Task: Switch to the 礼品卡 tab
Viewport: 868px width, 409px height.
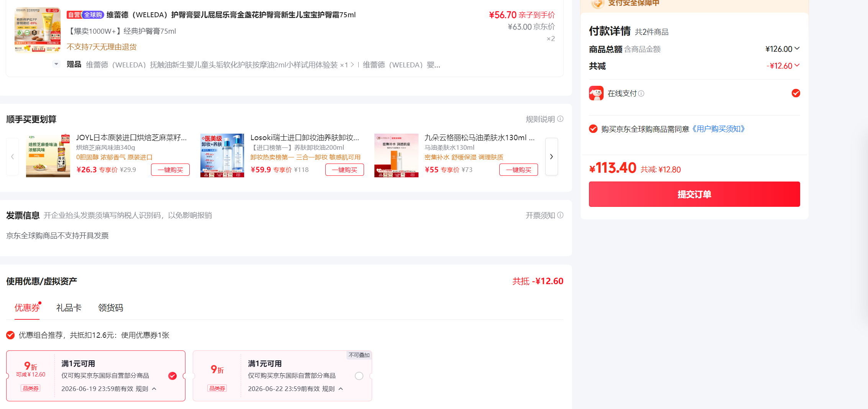Action: (x=69, y=308)
